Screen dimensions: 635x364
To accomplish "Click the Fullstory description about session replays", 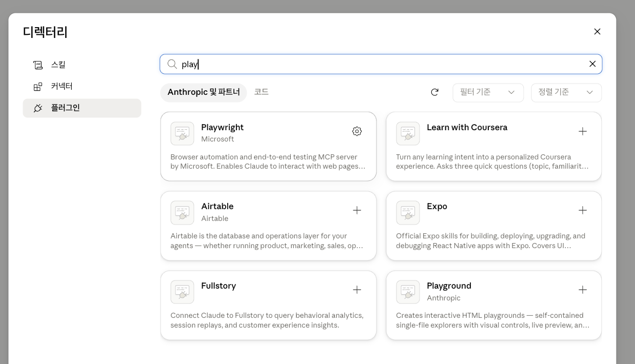I will pyautogui.click(x=267, y=320).
